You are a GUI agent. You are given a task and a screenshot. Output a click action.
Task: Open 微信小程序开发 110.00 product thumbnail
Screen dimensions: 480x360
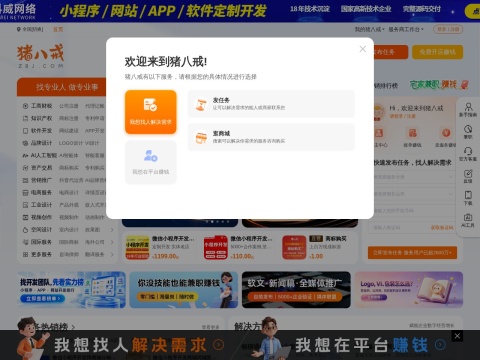[216, 248]
